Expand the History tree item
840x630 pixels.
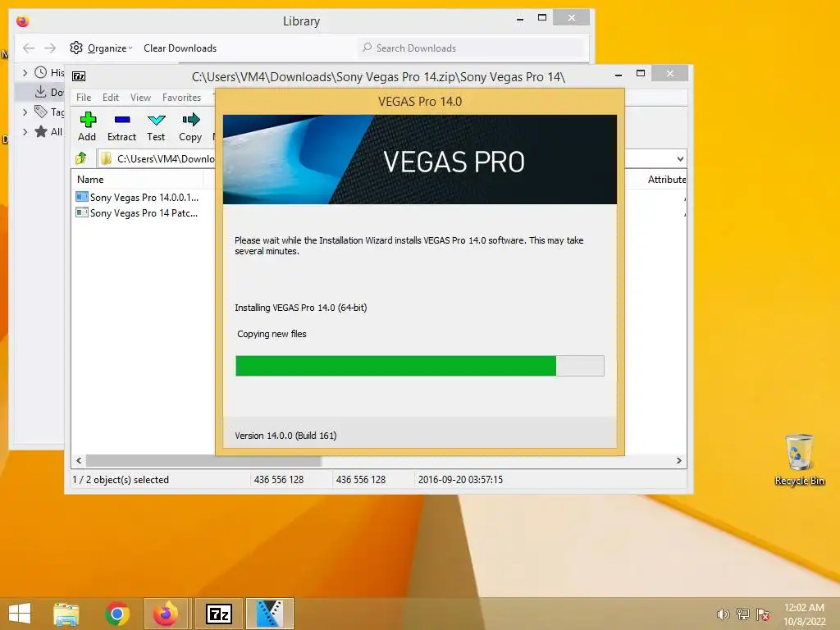[x=25, y=72]
